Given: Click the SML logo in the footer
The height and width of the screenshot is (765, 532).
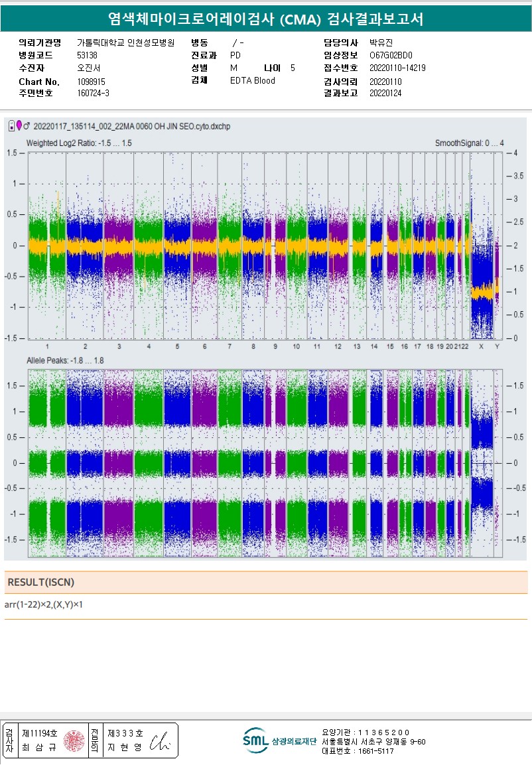Looking at the screenshot, I should coord(256,740).
